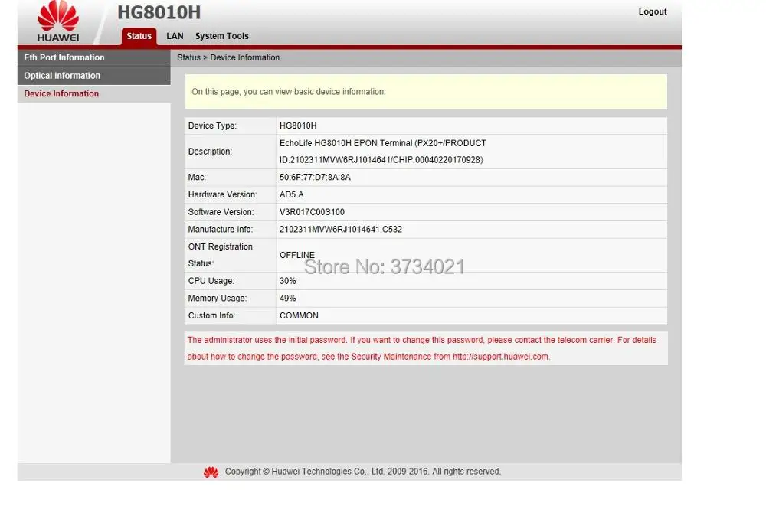Click the Description label

coord(210,152)
